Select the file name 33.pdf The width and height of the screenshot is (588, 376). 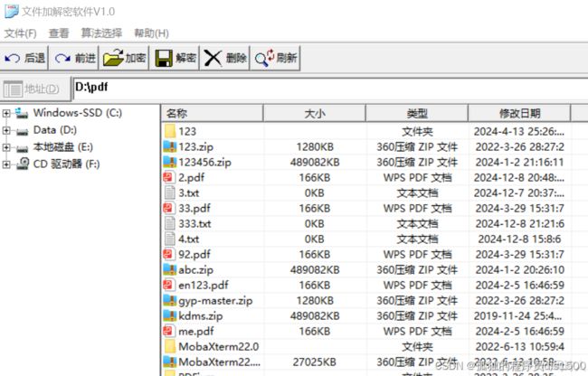pos(194,208)
